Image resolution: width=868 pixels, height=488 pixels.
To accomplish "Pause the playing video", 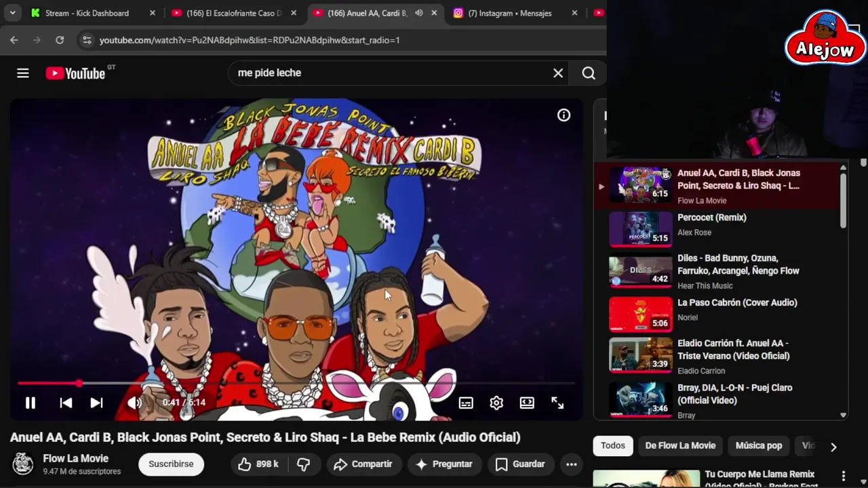I will tap(31, 403).
